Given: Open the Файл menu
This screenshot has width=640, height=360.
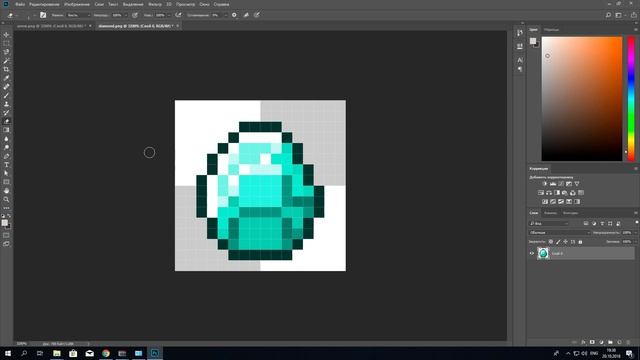Looking at the screenshot, I should [x=20, y=4].
